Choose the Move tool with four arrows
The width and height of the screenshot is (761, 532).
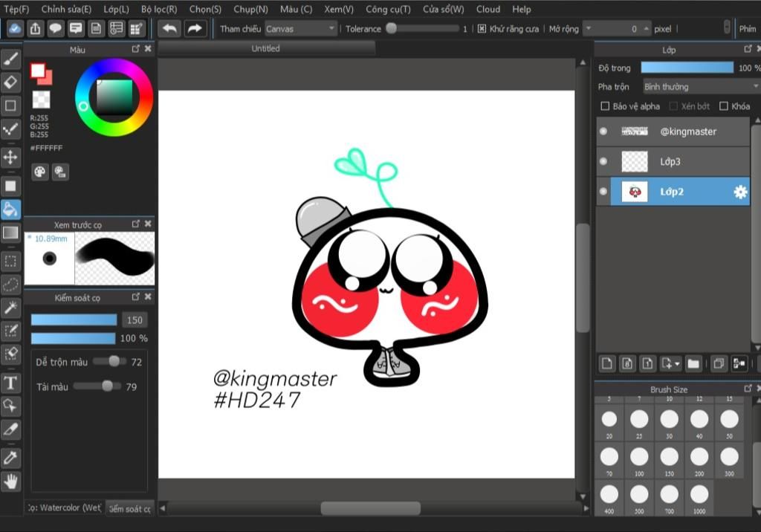click(10, 158)
